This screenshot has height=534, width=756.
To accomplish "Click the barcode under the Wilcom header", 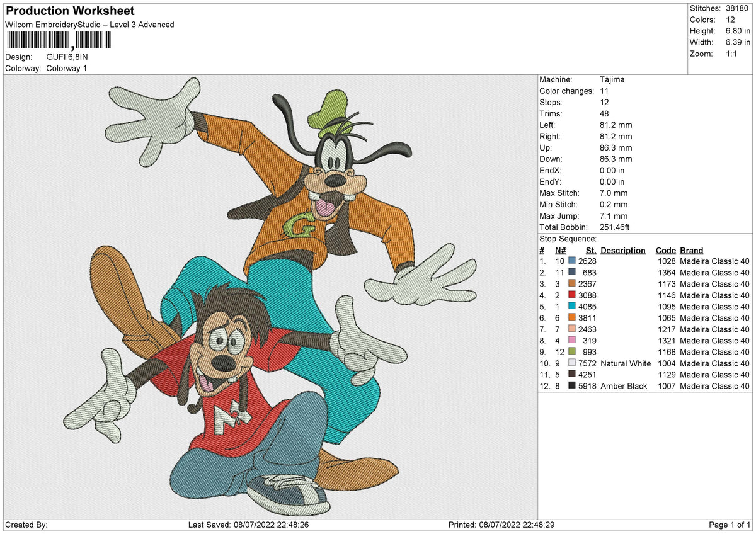I will (58, 41).
